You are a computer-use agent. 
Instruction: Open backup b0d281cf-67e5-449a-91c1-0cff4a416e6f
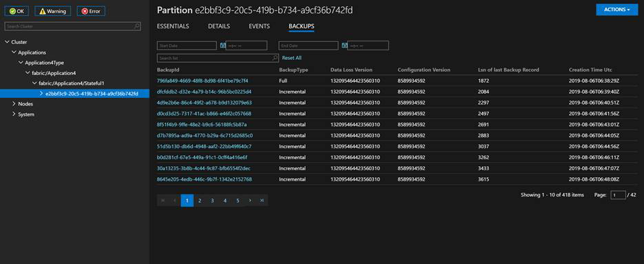pos(202,157)
